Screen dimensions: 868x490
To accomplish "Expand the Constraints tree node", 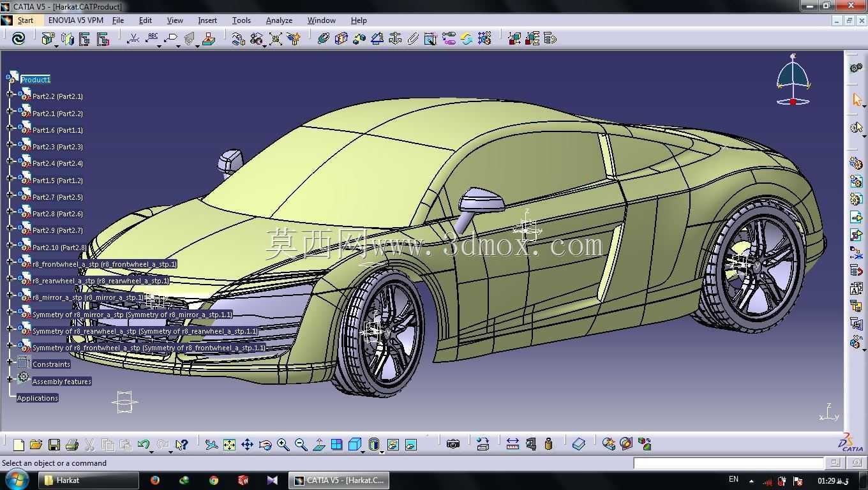I will (x=10, y=362).
